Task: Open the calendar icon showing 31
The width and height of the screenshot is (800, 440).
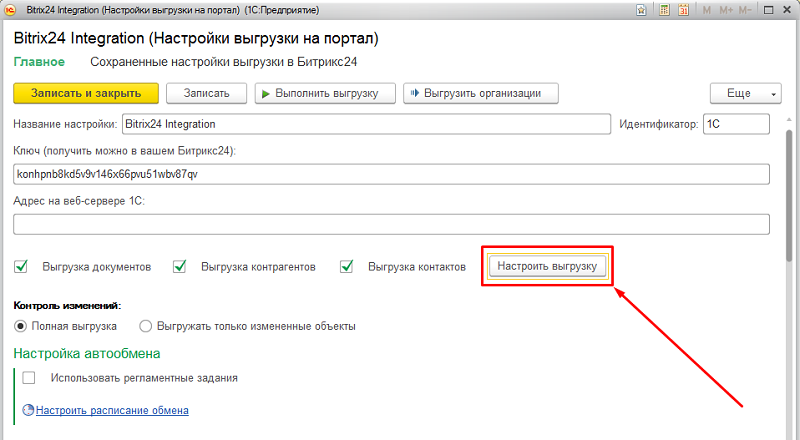Action: 684,10
